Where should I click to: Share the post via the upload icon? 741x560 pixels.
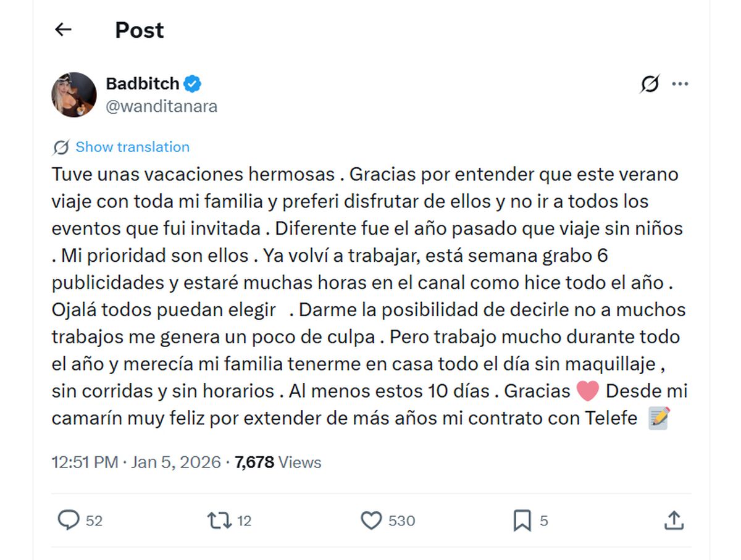674,520
